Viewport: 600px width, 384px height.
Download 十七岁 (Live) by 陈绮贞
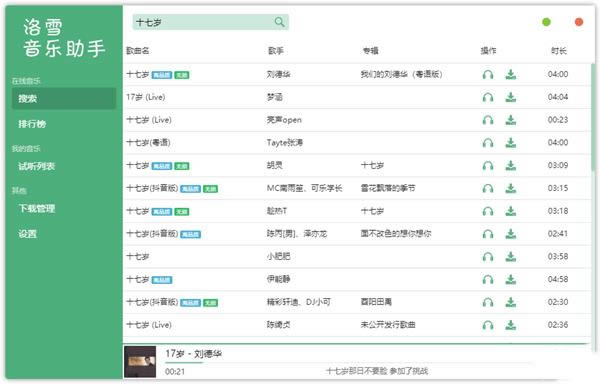pyautogui.click(x=510, y=325)
